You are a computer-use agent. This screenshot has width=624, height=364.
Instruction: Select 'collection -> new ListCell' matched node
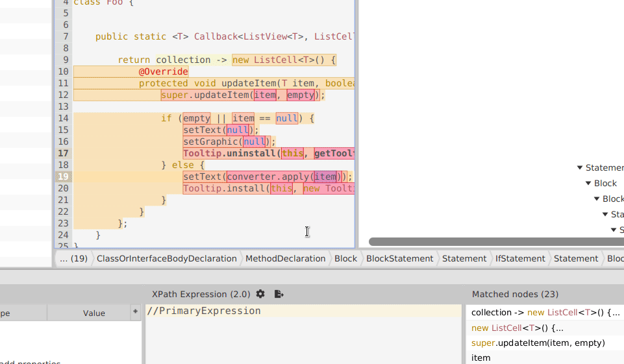[544, 313]
